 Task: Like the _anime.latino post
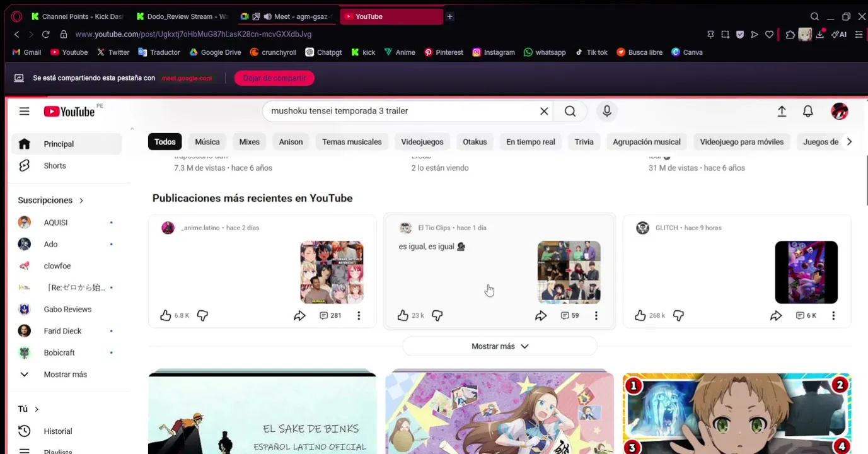[166, 315]
